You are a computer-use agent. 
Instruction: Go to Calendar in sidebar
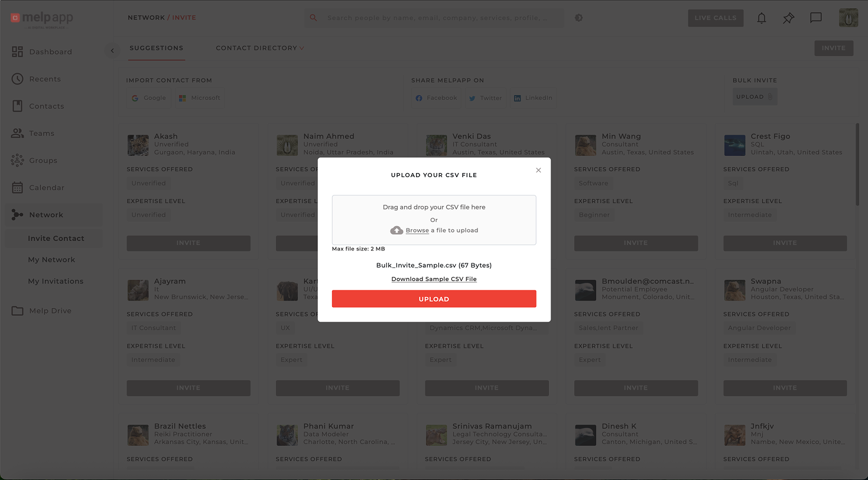pyautogui.click(x=47, y=188)
